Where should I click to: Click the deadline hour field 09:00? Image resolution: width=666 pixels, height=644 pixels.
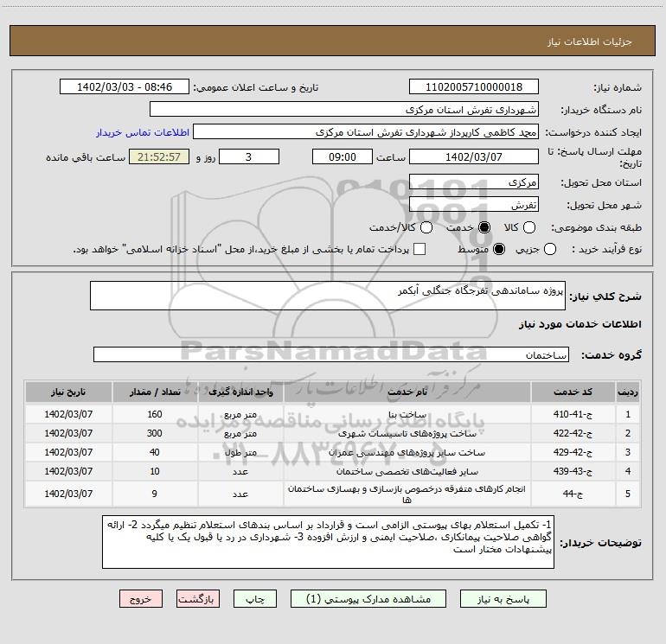(343, 157)
